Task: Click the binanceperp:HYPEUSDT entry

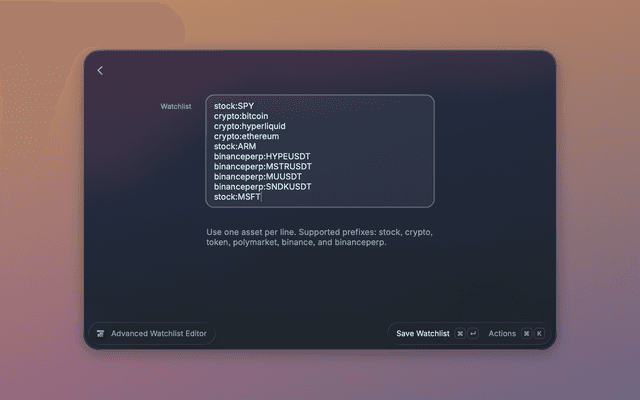Action: (262, 156)
